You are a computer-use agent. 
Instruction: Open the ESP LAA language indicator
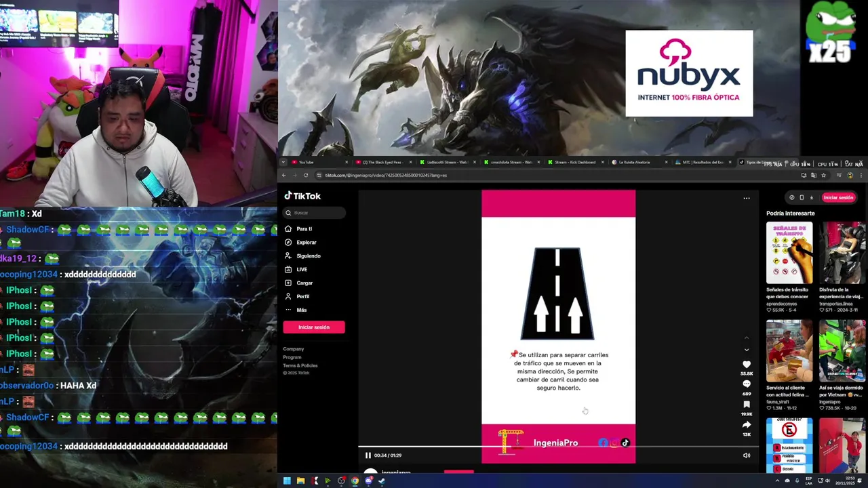click(809, 481)
